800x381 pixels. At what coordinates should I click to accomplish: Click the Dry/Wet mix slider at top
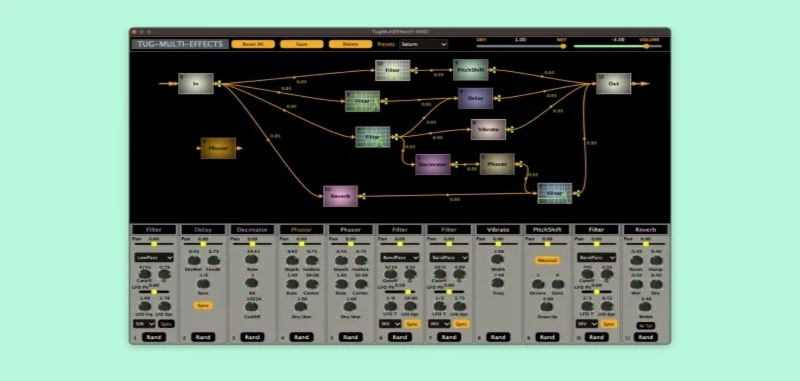point(520,46)
